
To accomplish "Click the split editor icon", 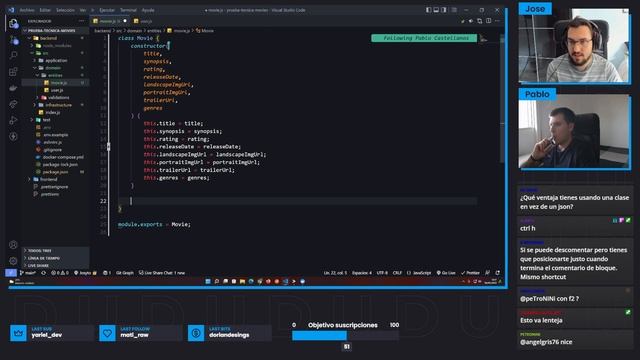I will point(489,21).
